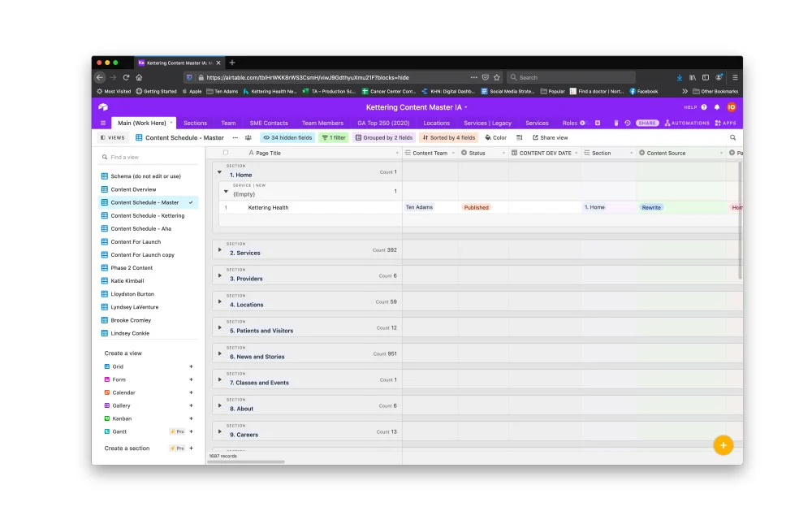812x520 pixels.
Task: Open Firefox downloads arrow icon
Action: pos(679,78)
